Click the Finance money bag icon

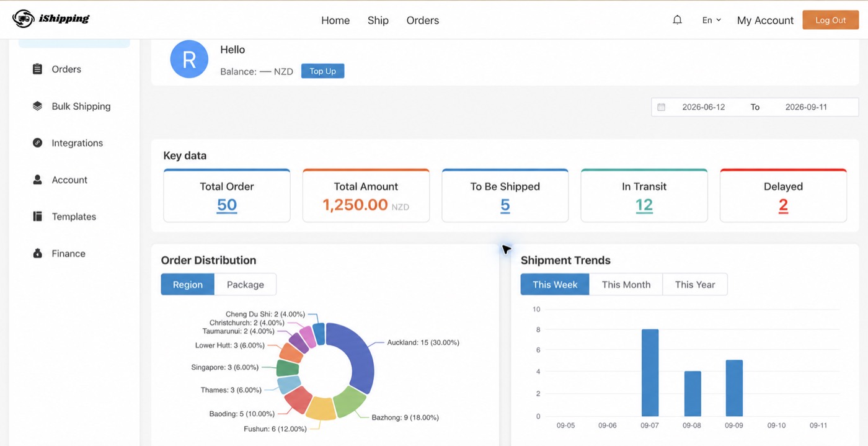point(37,253)
